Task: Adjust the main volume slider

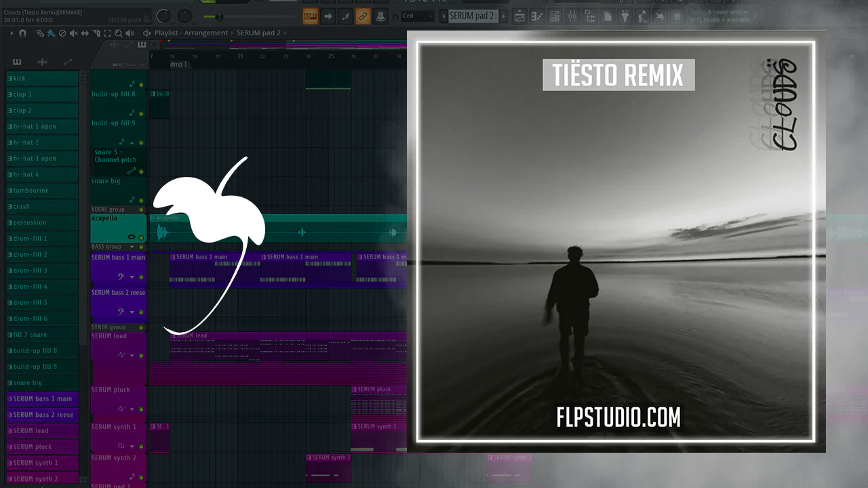Action: pyautogui.click(x=218, y=16)
